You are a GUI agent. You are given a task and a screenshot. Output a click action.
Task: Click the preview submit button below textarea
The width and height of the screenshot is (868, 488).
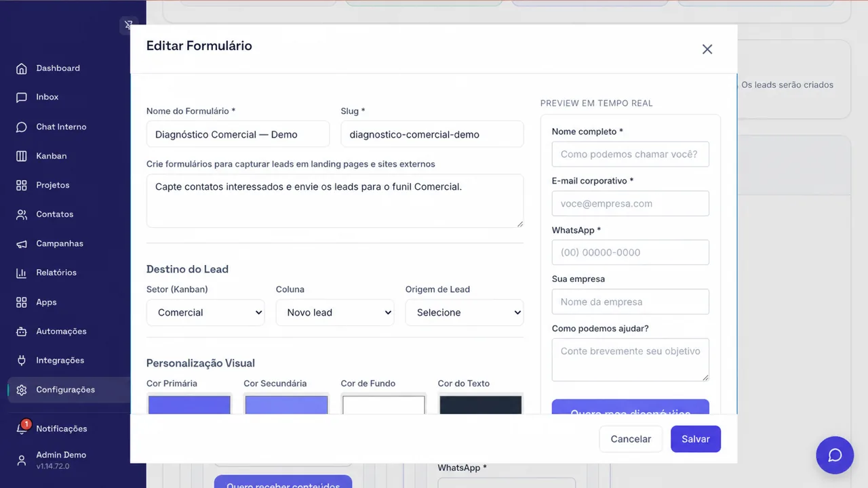[631, 407]
